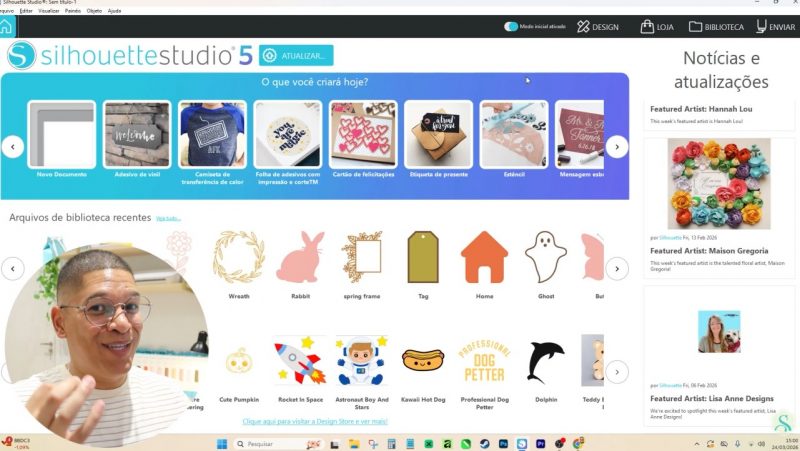Select the Cartão de felicitações project
The width and height of the screenshot is (800, 451).
click(363, 134)
